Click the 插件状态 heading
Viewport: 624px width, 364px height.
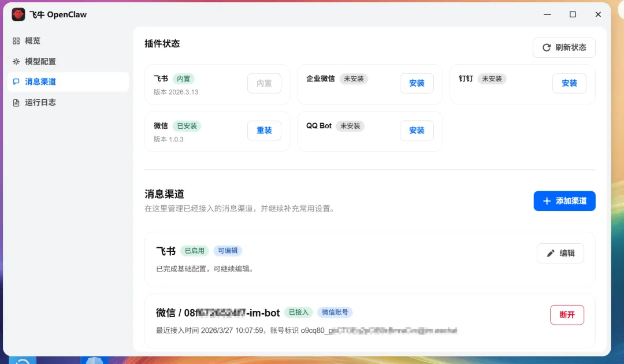(162, 43)
